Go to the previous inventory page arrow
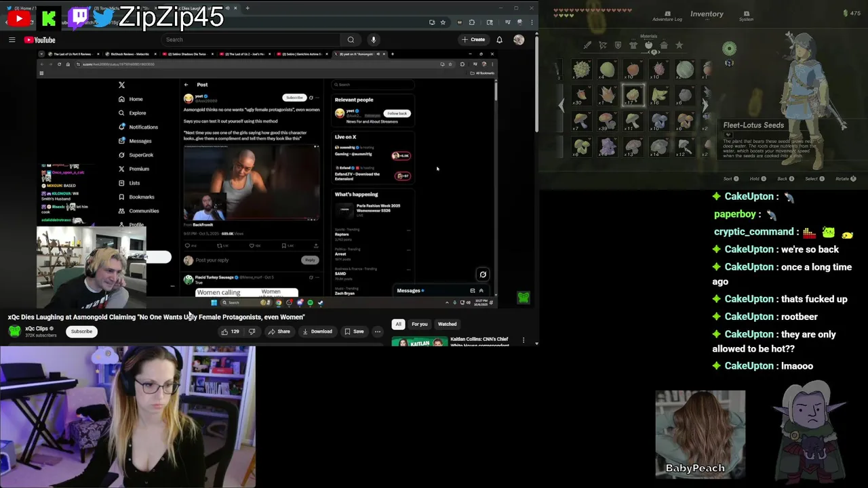The height and width of the screenshot is (488, 868). click(x=561, y=105)
